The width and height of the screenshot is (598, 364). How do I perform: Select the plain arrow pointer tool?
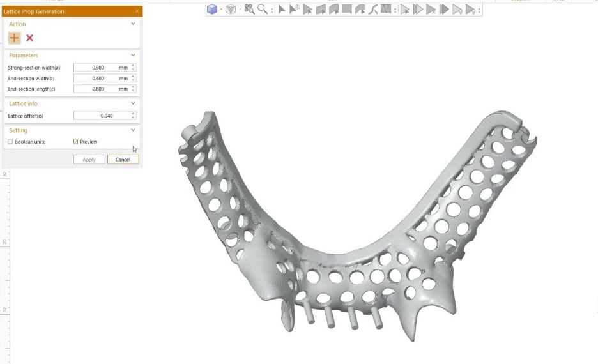(x=282, y=10)
